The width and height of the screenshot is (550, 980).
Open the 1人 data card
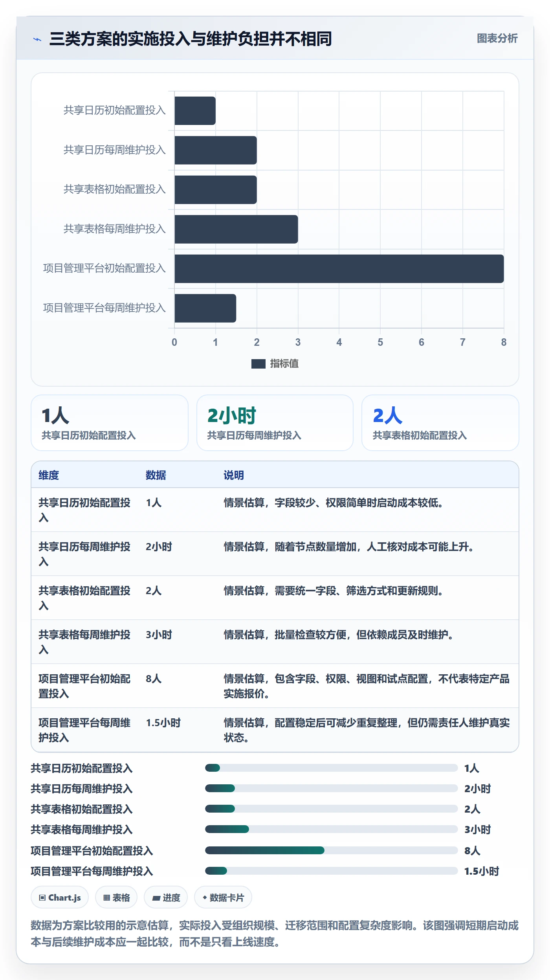tap(110, 423)
